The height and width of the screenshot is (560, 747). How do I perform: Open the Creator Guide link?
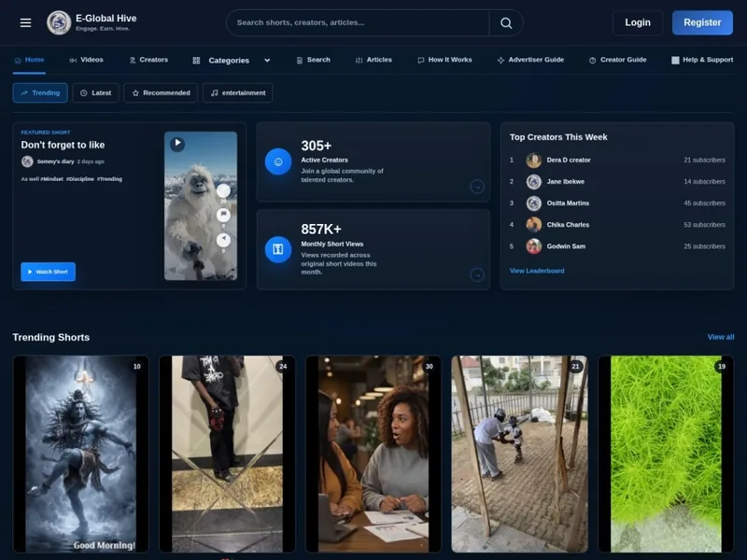[617, 60]
